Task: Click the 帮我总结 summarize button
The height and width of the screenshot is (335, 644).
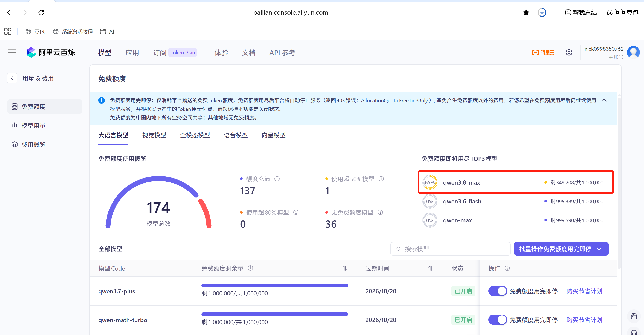Action: pos(581,12)
